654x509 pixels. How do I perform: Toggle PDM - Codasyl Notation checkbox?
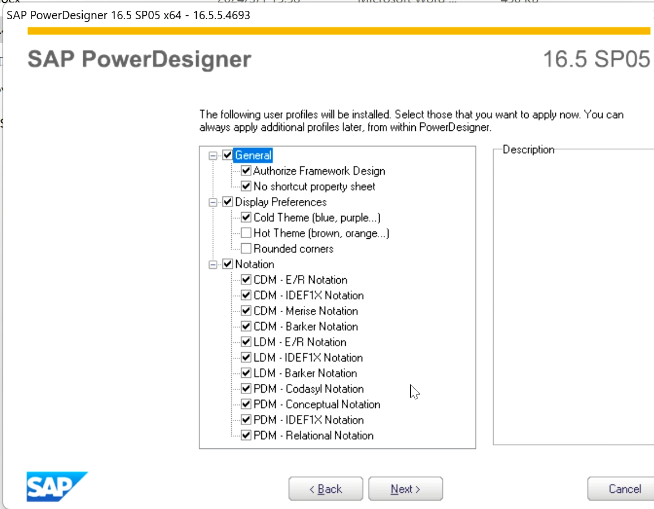(246, 389)
